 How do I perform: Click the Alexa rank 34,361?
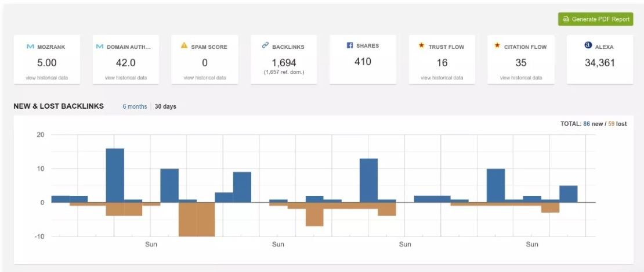pyautogui.click(x=600, y=63)
